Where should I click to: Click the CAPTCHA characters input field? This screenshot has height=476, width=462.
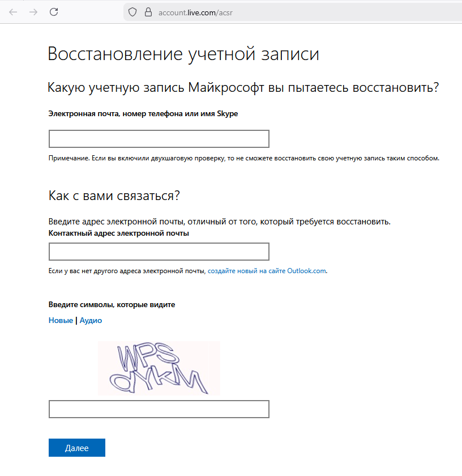click(x=159, y=409)
